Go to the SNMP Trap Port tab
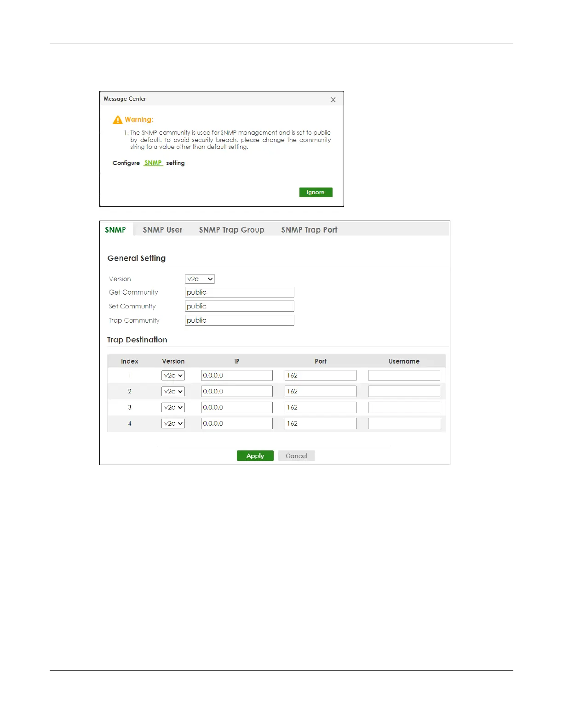The width and height of the screenshot is (563, 728). 309,230
